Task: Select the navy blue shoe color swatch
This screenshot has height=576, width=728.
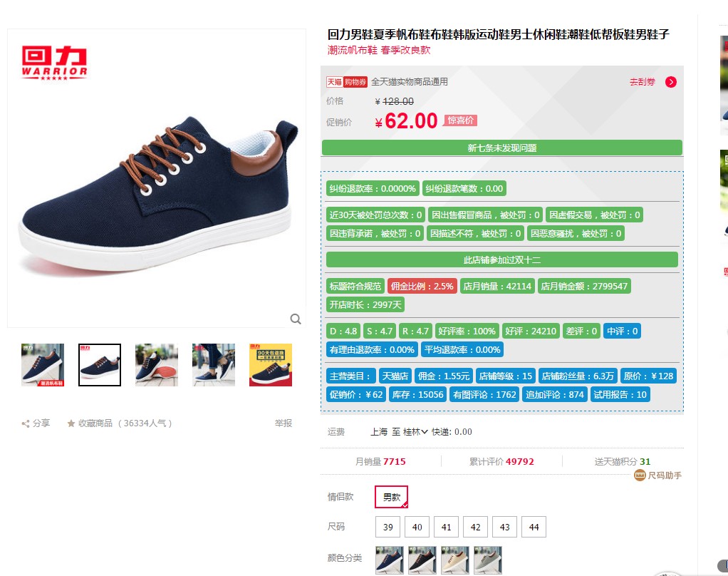Action: click(x=390, y=560)
